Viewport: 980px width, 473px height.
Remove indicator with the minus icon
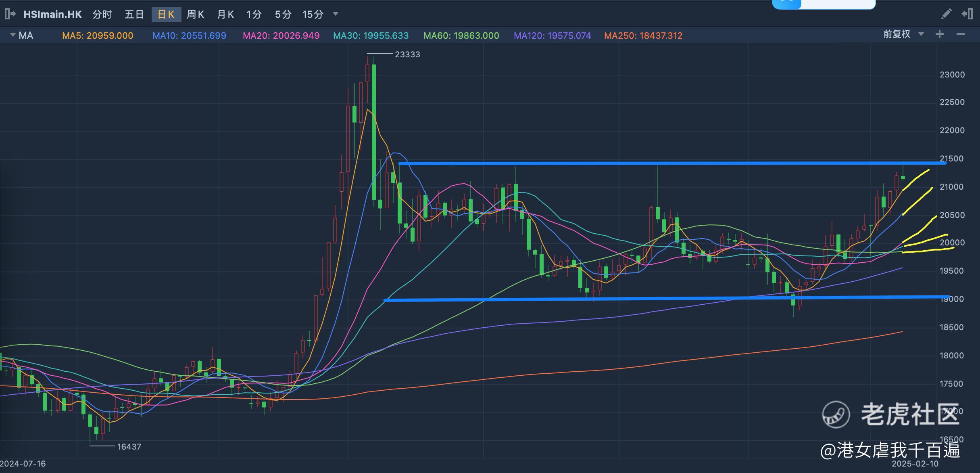pyautogui.click(x=961, y=34)
